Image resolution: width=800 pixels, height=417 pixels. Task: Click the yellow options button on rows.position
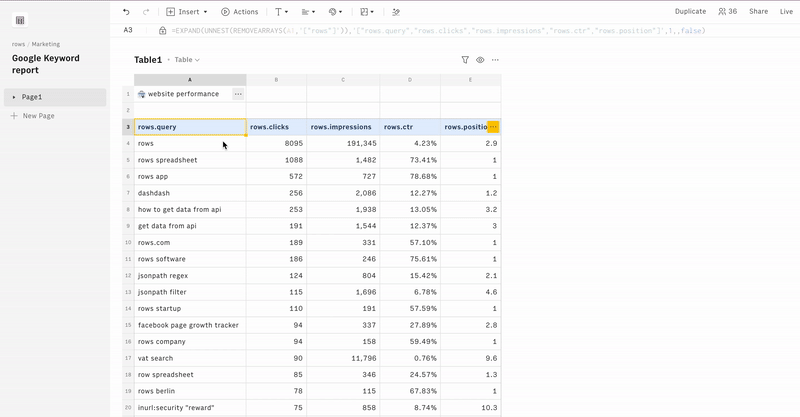(493, 127)
